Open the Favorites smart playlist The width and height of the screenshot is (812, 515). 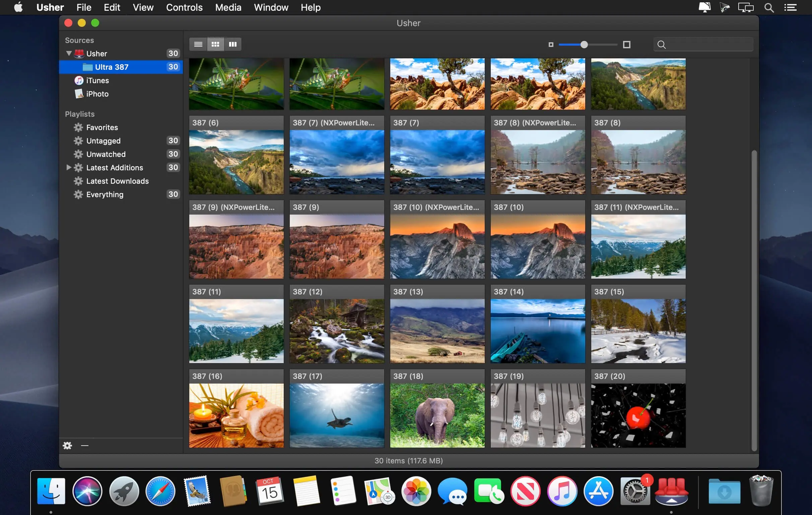tap(102, 127)
